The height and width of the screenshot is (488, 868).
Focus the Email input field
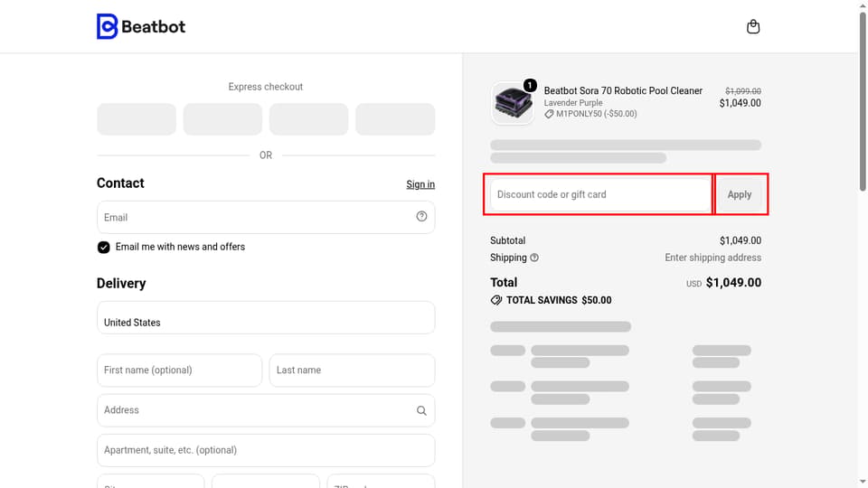point(266,217)
